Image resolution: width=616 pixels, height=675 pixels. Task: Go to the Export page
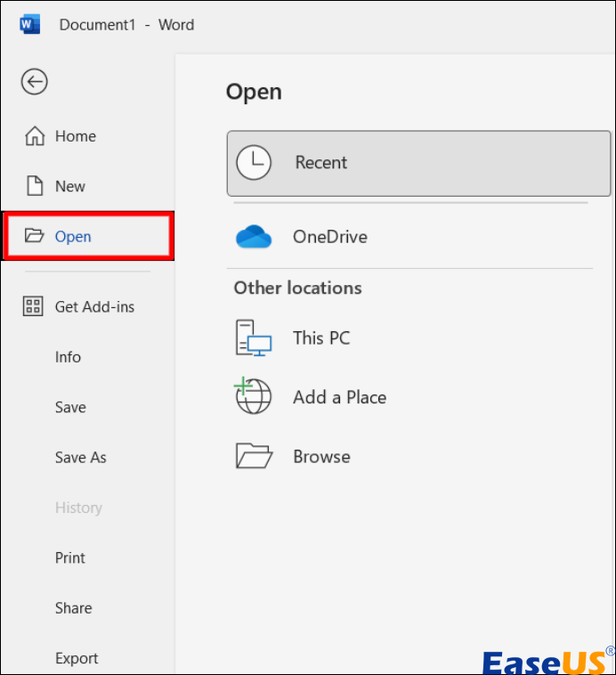[x=77, y=658]
